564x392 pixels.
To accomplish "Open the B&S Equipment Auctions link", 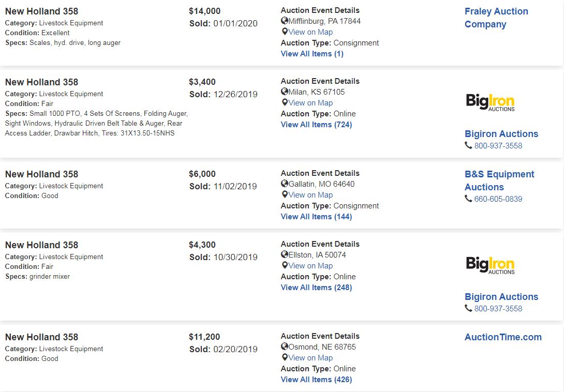I will pyautogui.click(x=499, y=180).
